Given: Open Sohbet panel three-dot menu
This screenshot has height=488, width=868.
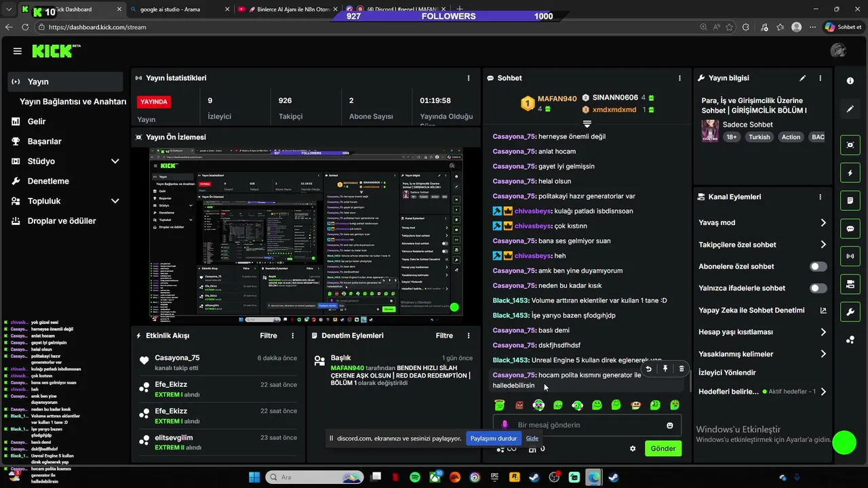Looking at the screenshot, I should (x=680, y=78).
